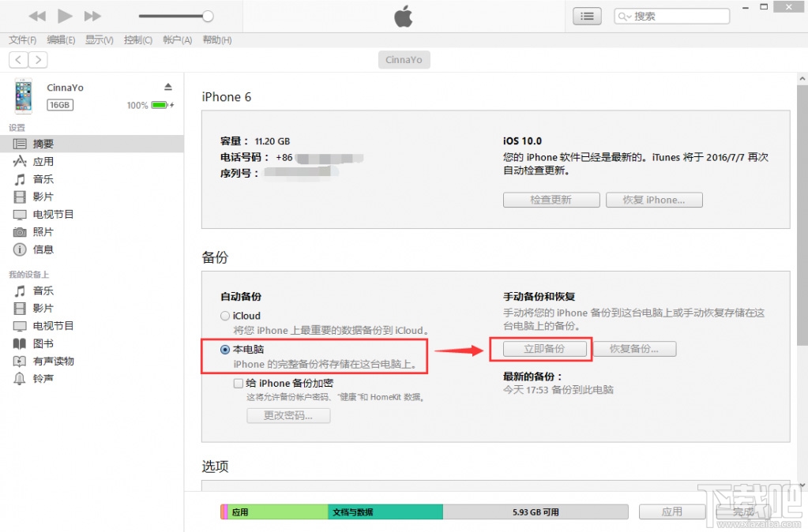This screenshot has width=808, height=532.
Task: Click the 今天 17:53 备份到此电脑 text
Action: click(558, 390)
